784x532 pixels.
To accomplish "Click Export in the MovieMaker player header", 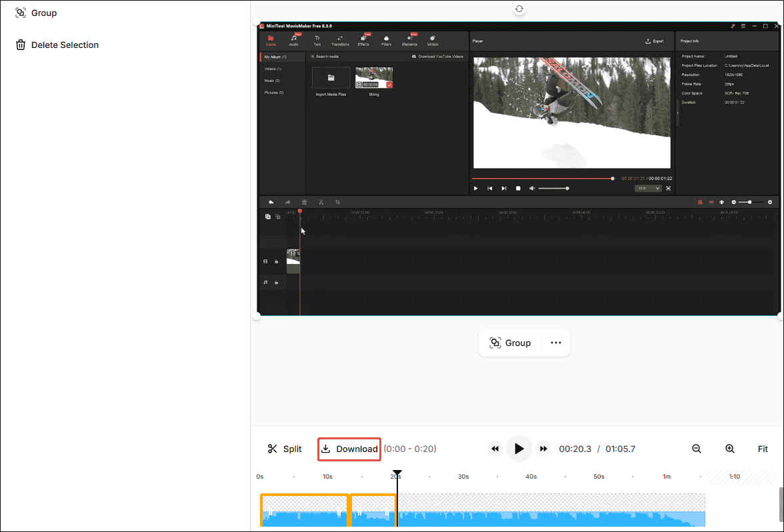I will (x=655, y=41).
